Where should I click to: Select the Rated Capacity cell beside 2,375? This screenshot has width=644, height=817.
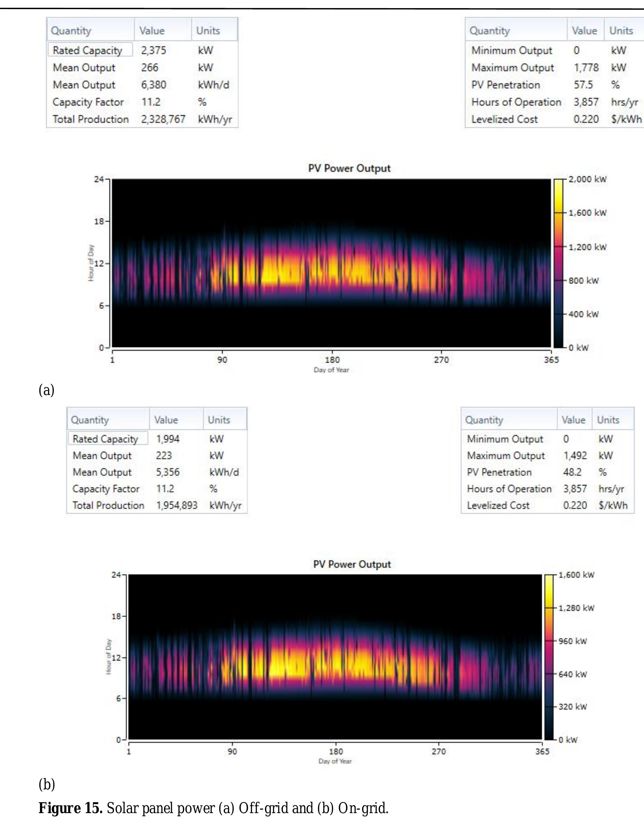[x=90, y=50]
